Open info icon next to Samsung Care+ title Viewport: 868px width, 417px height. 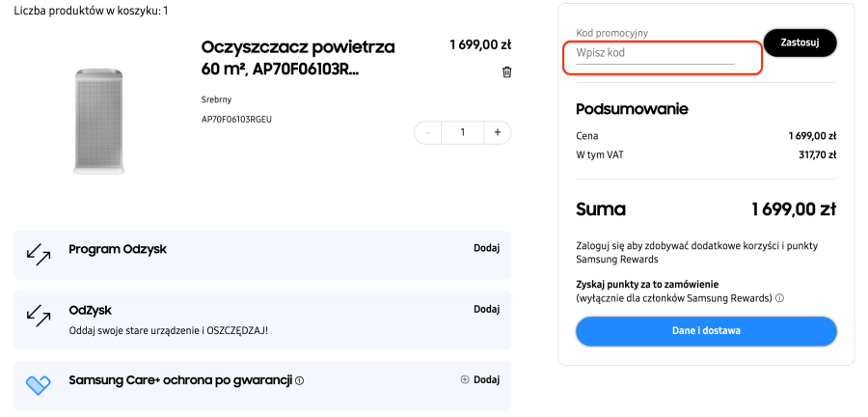[300, 381]
